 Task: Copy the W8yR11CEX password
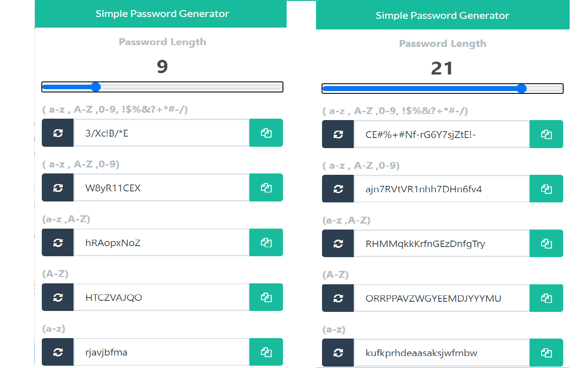tap(266, 188)
